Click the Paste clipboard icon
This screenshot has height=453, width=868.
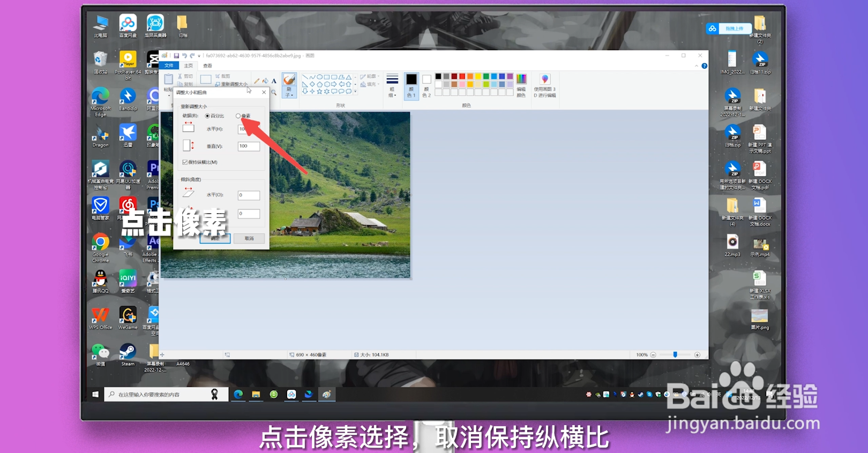point(168,79)
